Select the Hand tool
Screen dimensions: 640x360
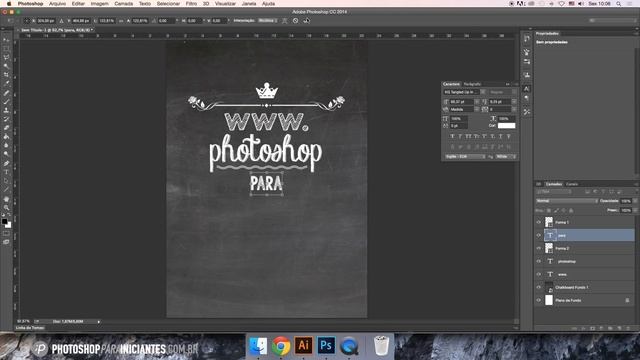6,199
